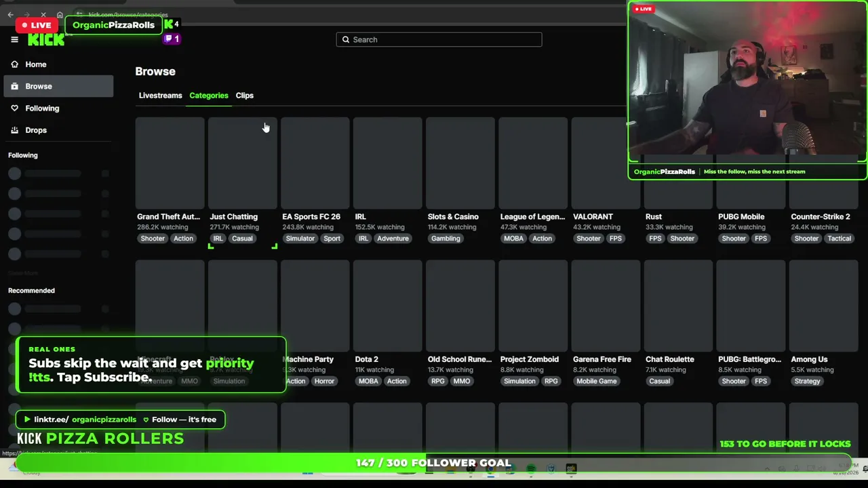Open the Just Chatting category thumbnail
The height and width of the screenshot is (488, 868).
tap(243, 163)
